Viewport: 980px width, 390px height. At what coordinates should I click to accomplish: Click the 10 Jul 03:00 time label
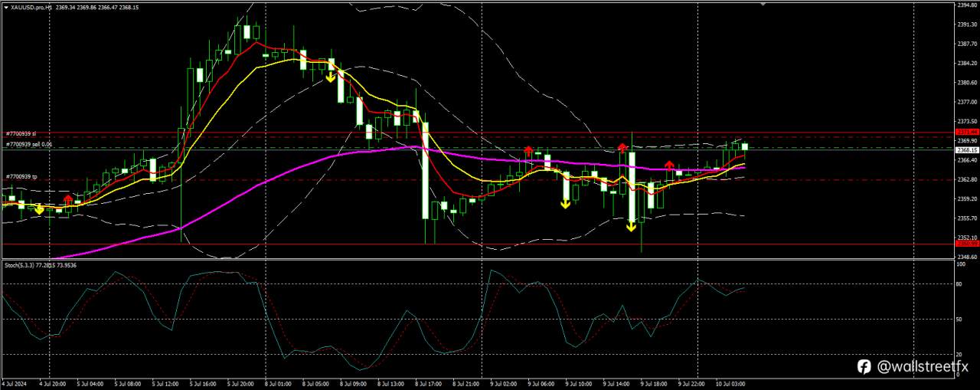point(730,382)
